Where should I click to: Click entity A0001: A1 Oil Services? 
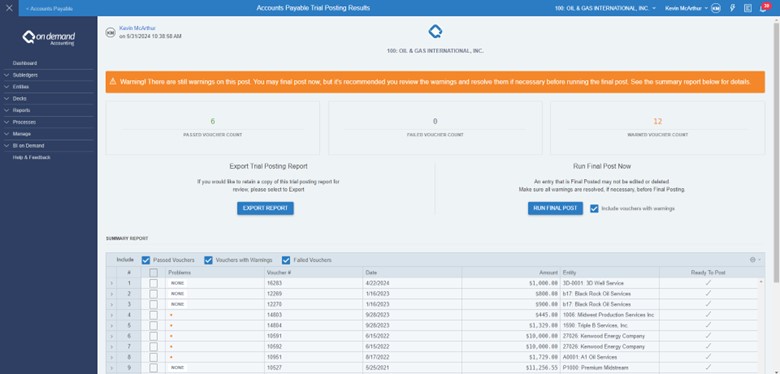coord(590,357)
